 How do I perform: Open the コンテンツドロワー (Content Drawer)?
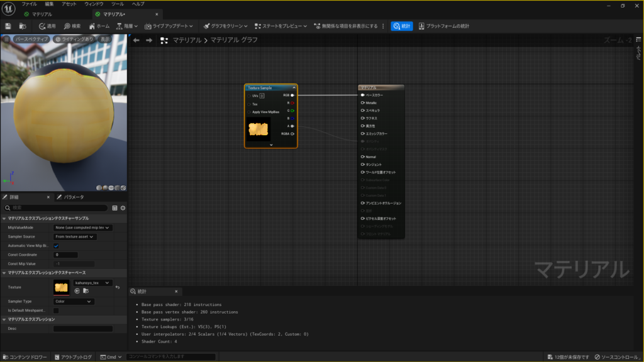click(24, 357)
